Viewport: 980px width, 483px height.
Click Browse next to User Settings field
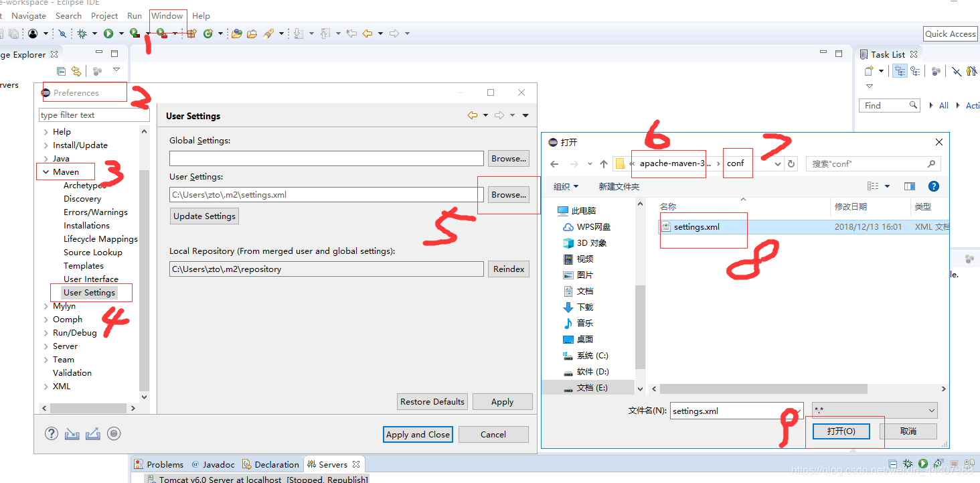(509, 195)
